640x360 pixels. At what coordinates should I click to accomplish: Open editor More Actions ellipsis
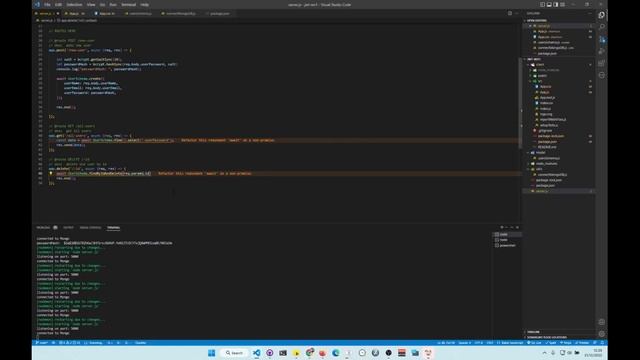(x=516, y=13)
